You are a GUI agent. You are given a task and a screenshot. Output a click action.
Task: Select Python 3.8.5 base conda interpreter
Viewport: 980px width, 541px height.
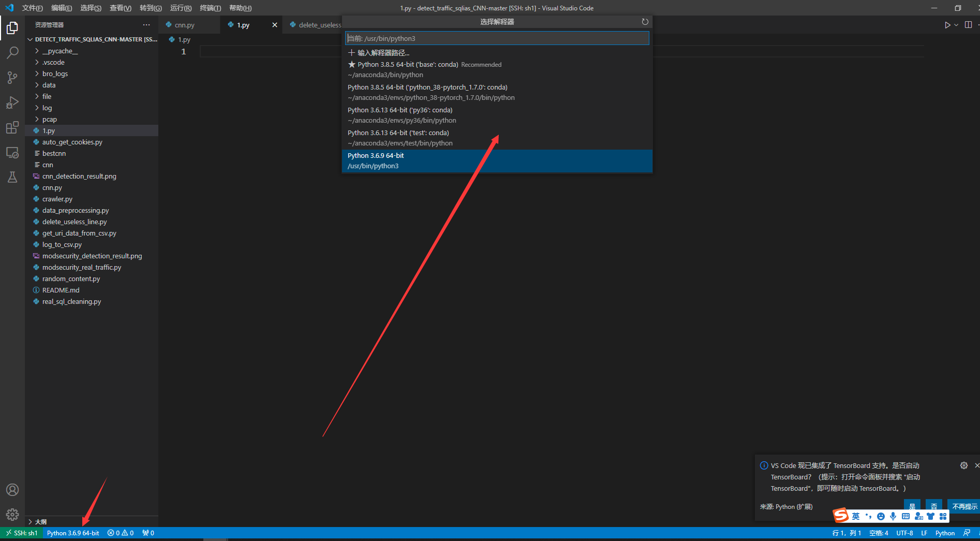click(x=497, y=70)
